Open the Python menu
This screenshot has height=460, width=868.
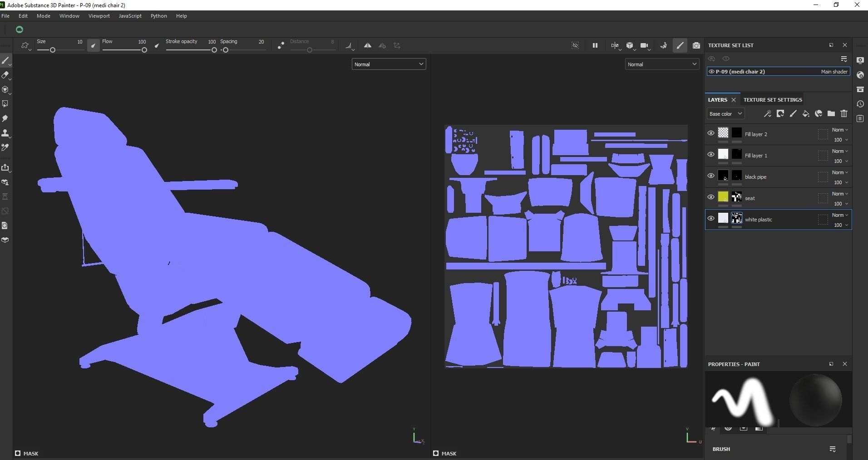pyautogui.click(x=159, y=16)
